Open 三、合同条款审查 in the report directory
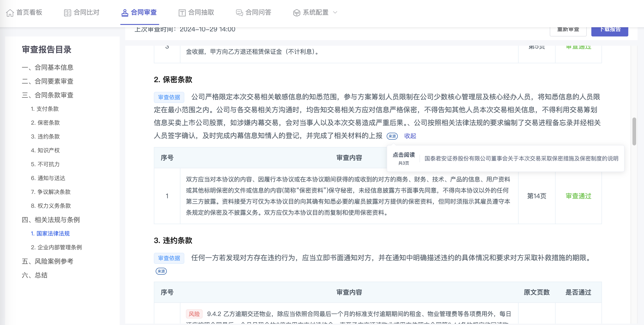Viewport: 644px width, 325px height. click(x=48, y=95)
